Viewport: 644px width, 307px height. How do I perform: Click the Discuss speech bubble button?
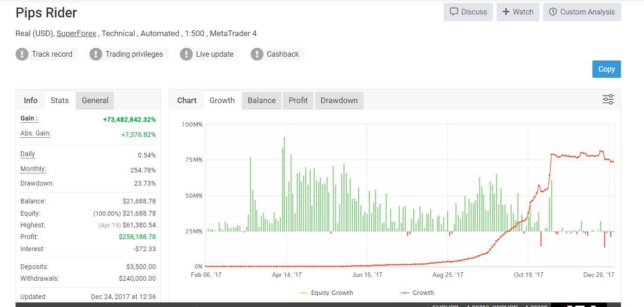coord(468,12)
